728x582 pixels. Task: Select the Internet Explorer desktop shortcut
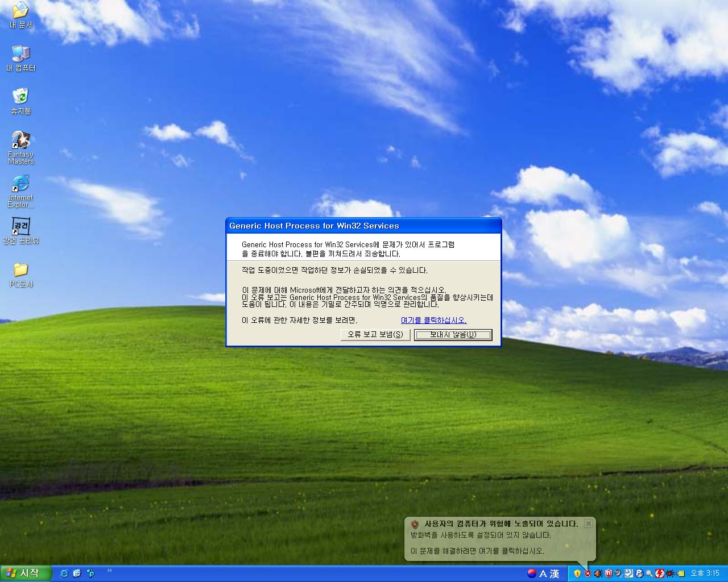point(20,191)
